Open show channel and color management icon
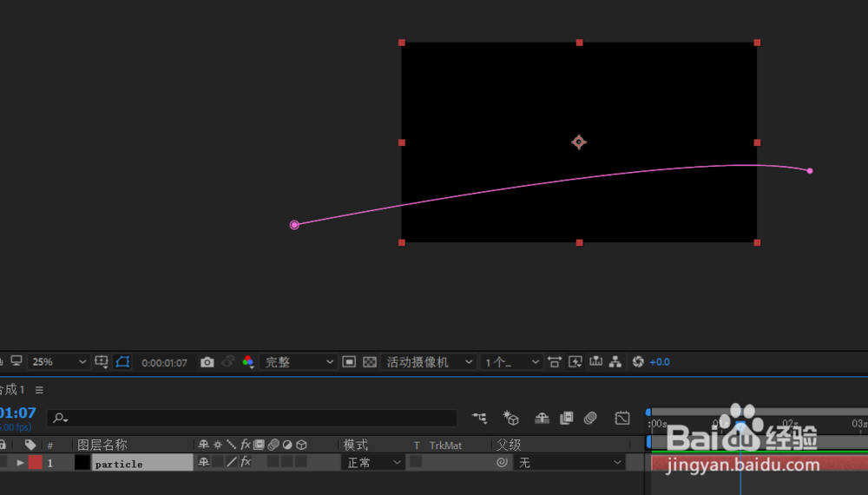 point(247,361)
